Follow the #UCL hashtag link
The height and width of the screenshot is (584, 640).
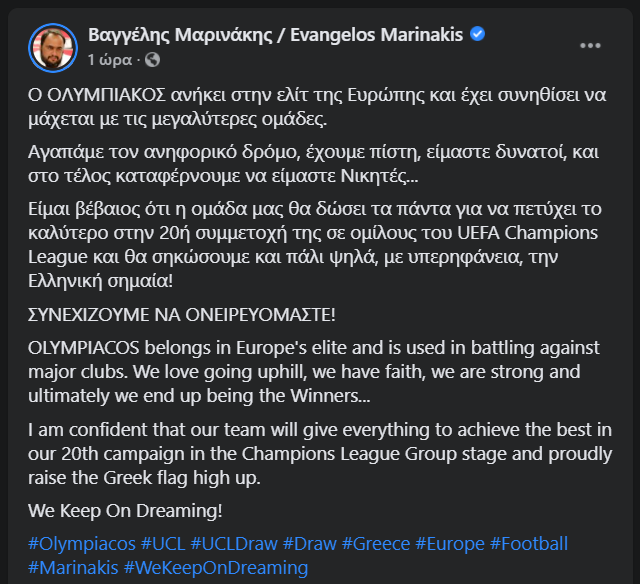tap(162, 544)
